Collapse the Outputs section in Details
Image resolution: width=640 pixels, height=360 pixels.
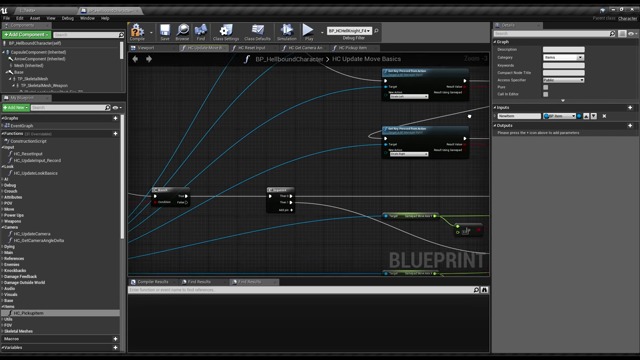(495, 126)
